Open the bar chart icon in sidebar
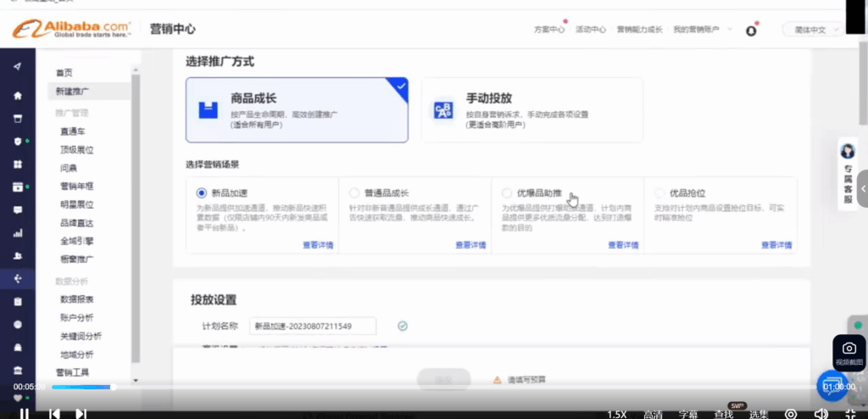The width and height of the screenshot is (868, 419). [x=17, y=232]
